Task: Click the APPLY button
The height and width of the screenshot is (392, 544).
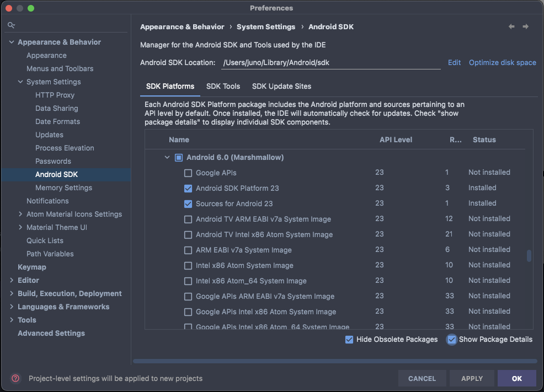Action: [472, 378]
